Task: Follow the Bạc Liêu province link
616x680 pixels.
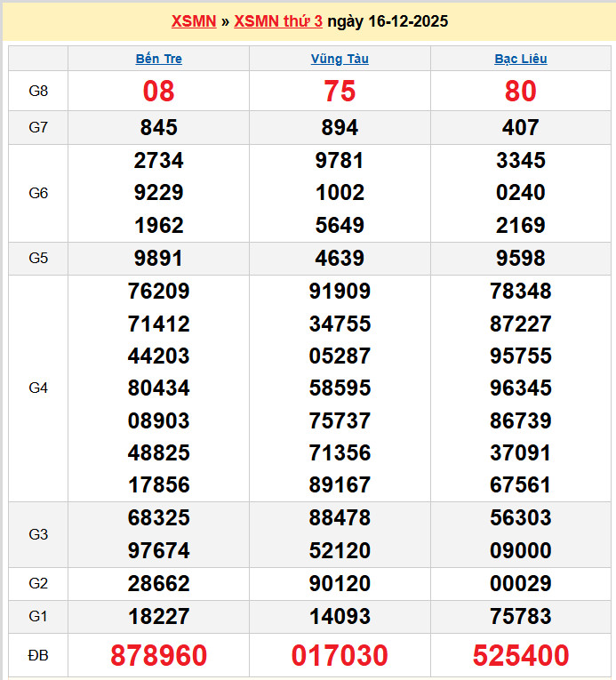Action: 521,59
